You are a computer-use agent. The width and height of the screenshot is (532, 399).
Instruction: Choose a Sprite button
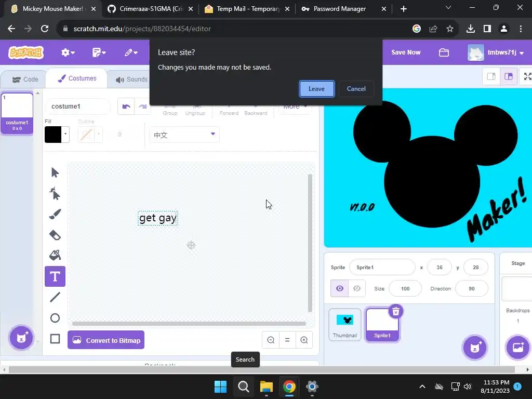(475, 348)
